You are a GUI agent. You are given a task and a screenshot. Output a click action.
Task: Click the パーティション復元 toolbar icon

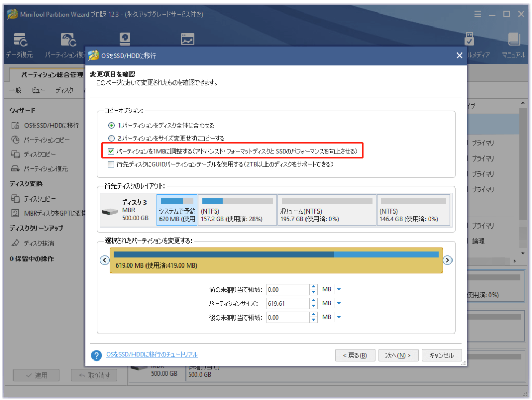[68, 41]
